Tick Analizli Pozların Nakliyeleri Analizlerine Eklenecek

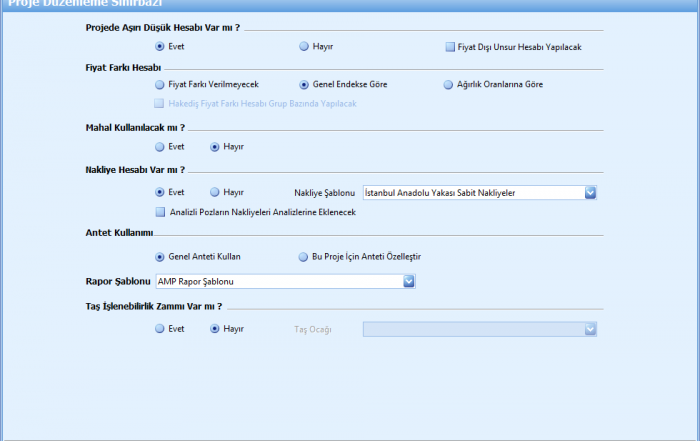pyautogui.click(x=160, y=212)
